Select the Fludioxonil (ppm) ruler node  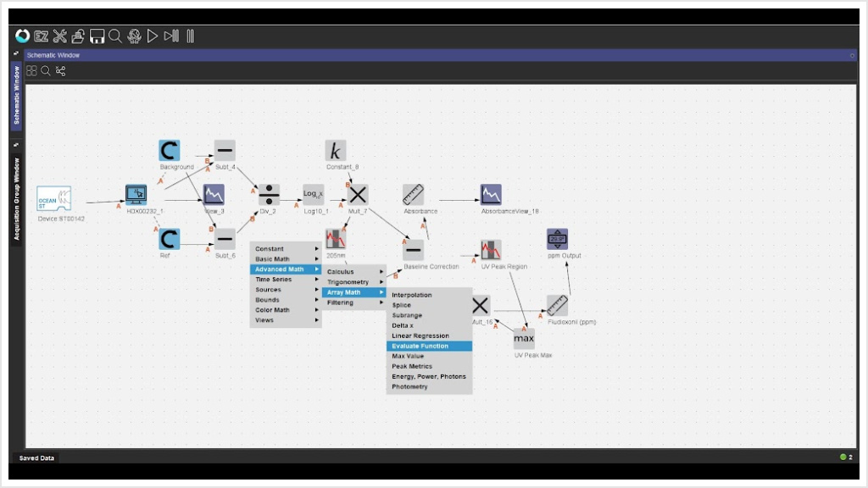(557, 305)
